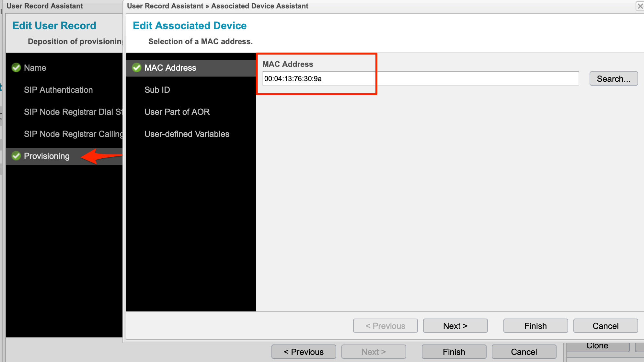Close the Associated Device Assistant dialog
Screen dimensions: 644x362
click(640, 6)
